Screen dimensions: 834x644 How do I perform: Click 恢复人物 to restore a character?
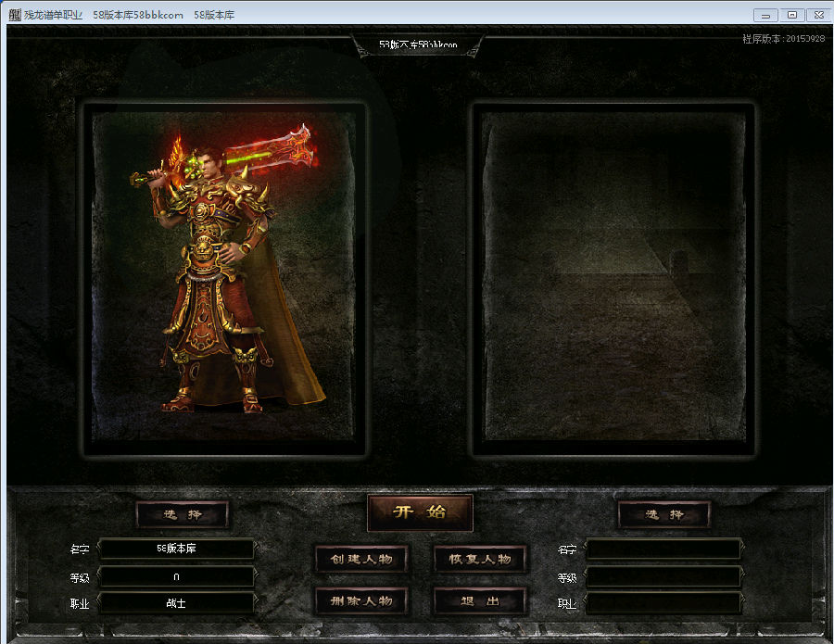click(480, 559)
